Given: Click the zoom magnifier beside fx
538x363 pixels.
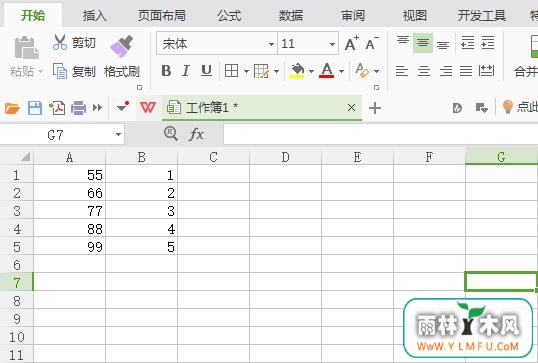Looking at the screenshot, I should tap(171, 133).
